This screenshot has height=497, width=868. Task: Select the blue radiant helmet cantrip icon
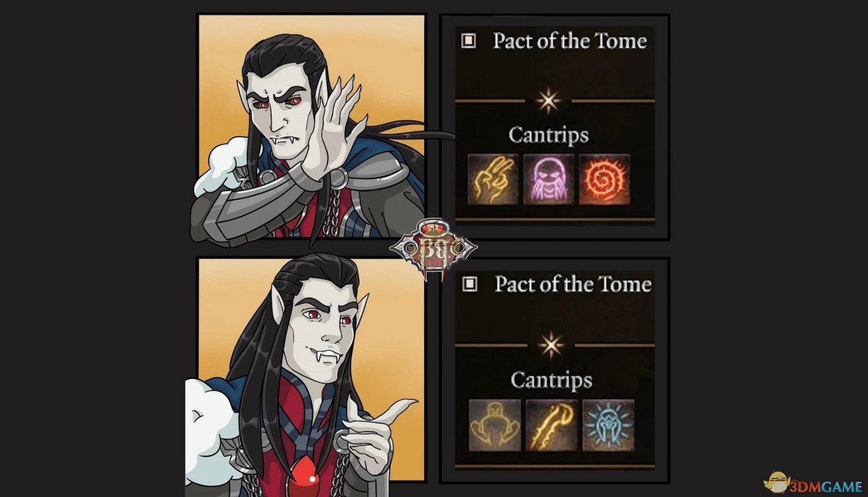click(x=608, y=425)
